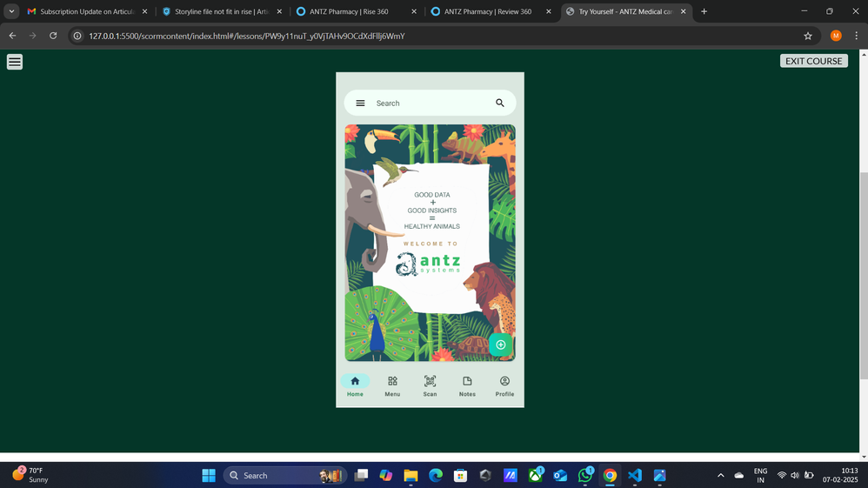
Task: Open Chrome three-dot menu
Action: click(857, 36)
